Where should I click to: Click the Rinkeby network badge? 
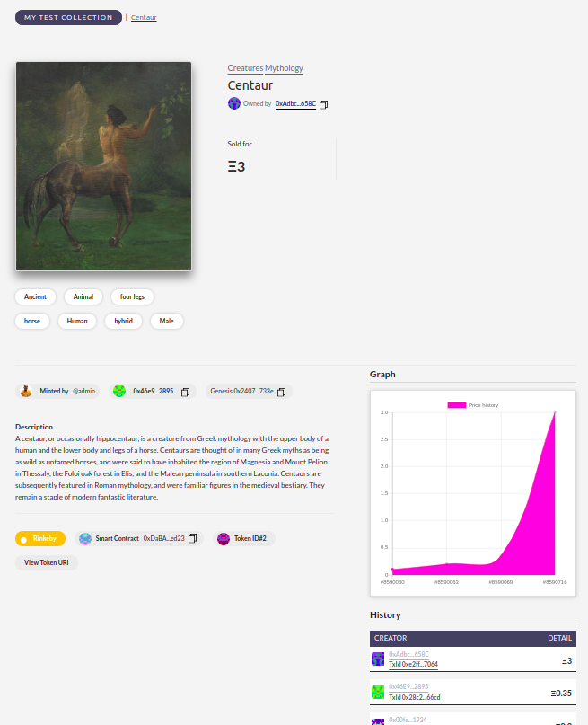pos(40,539)
